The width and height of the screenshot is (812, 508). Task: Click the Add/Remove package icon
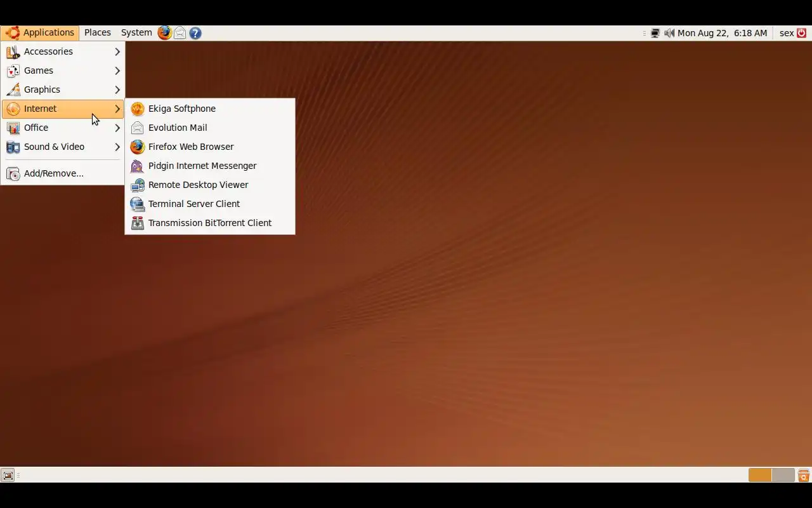point(13,173)
